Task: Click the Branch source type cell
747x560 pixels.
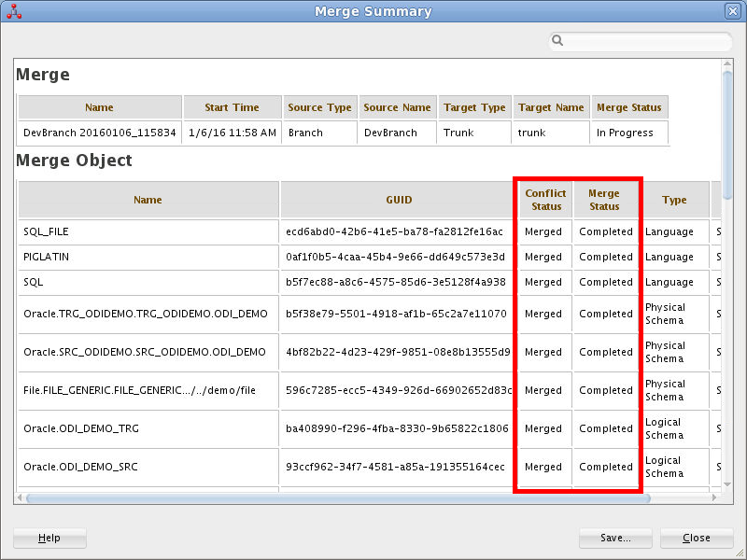Action: coord(319,133)
